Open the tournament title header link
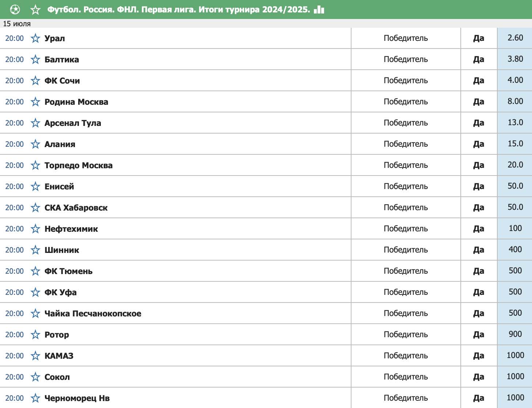Image resolution: width=532 pixels, height=408 pixels. [x=178, y=9]
